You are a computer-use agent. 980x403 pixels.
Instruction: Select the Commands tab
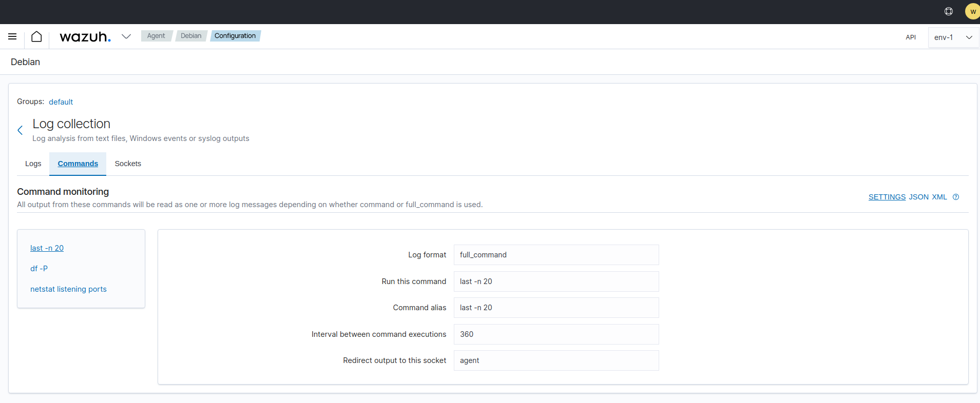coord(78,164)
